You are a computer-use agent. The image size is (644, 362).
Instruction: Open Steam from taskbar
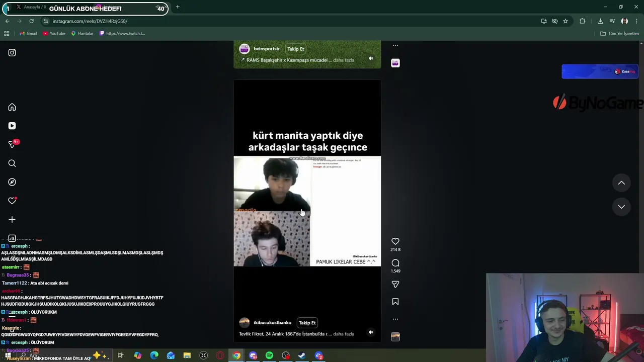(302, 355)
